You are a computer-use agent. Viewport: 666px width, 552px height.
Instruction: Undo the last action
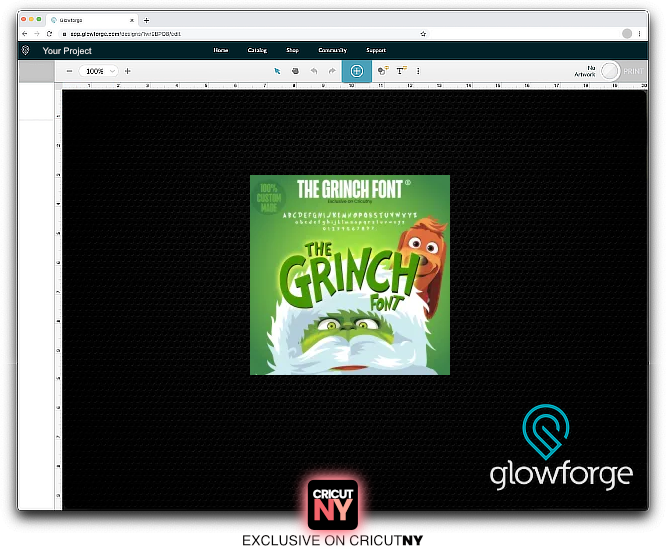[x=314, y=71]
